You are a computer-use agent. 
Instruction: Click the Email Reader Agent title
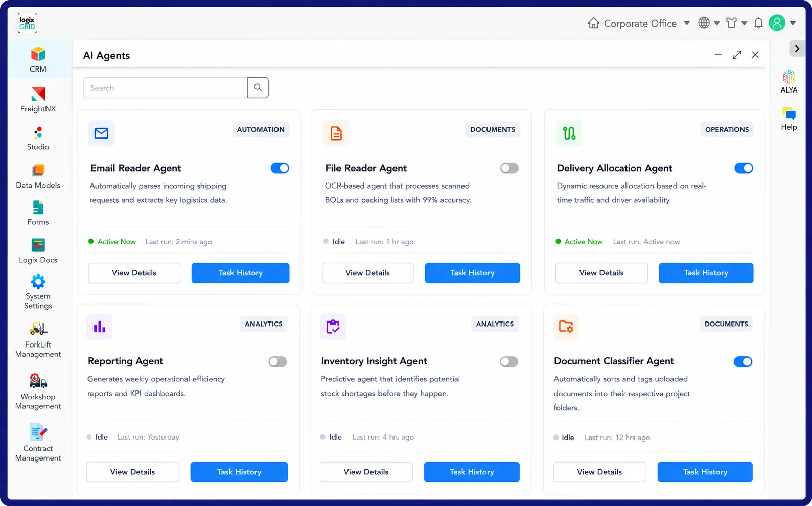pos(136,168)
